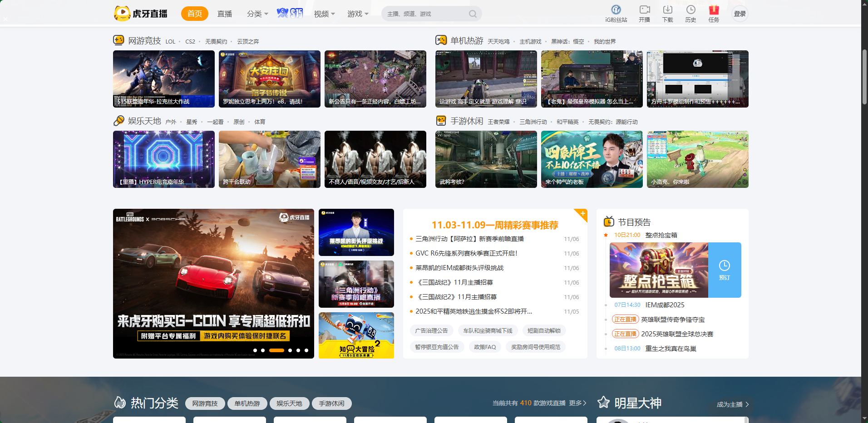868x423 pixels.
Task: Select the 手游休闲 category filter pill
Action: pyautogui.click(x=331, y=403)
